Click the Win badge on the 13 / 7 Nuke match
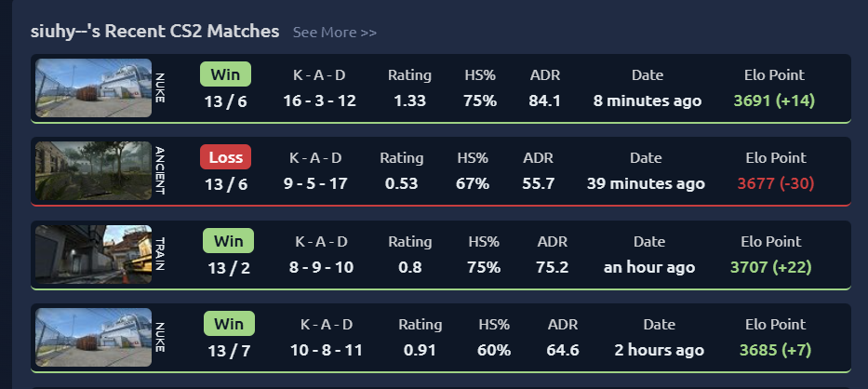Image resolution: width=868 pixels, height=389 pixels. click(x=229, y=324)
